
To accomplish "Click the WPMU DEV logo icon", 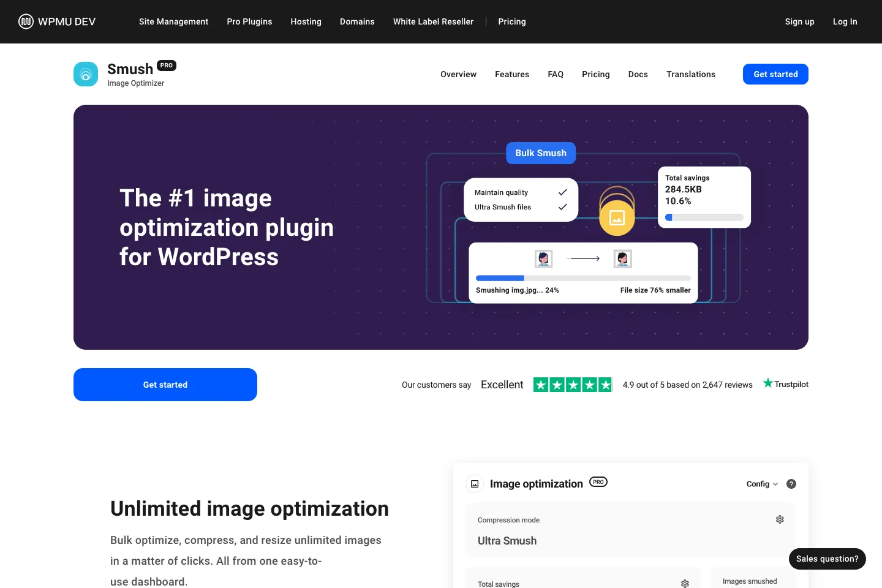I will tap(26, 21).
